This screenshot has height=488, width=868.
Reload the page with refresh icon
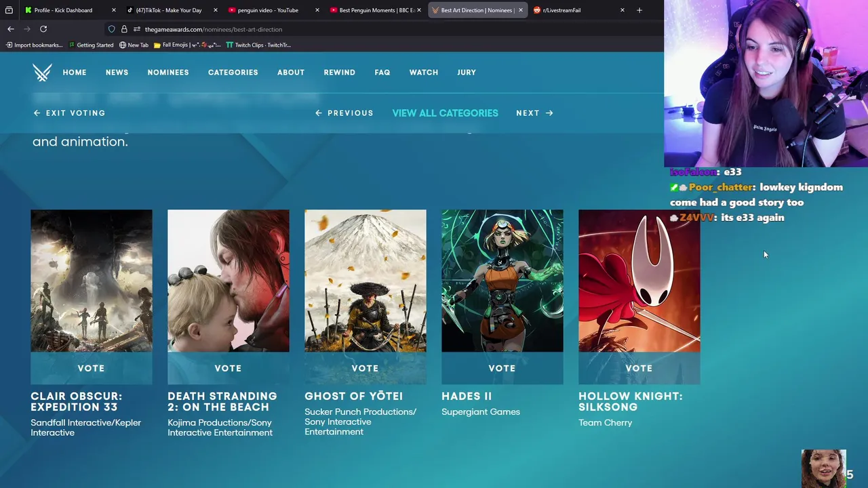pos(43,29)
